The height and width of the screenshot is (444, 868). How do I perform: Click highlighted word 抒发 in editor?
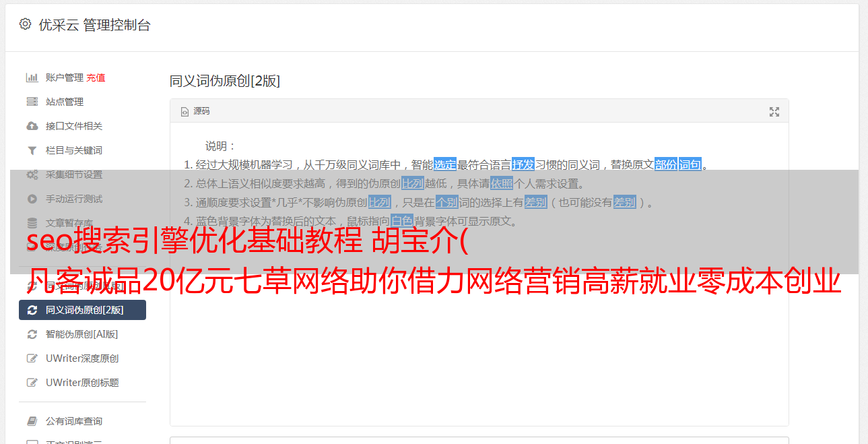pos(523,164)
